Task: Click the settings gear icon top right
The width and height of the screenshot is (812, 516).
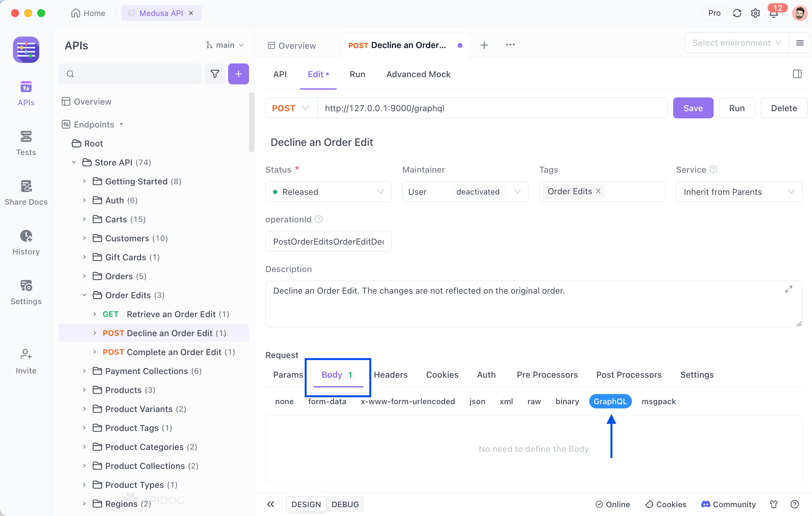Action: coord(755,12)
